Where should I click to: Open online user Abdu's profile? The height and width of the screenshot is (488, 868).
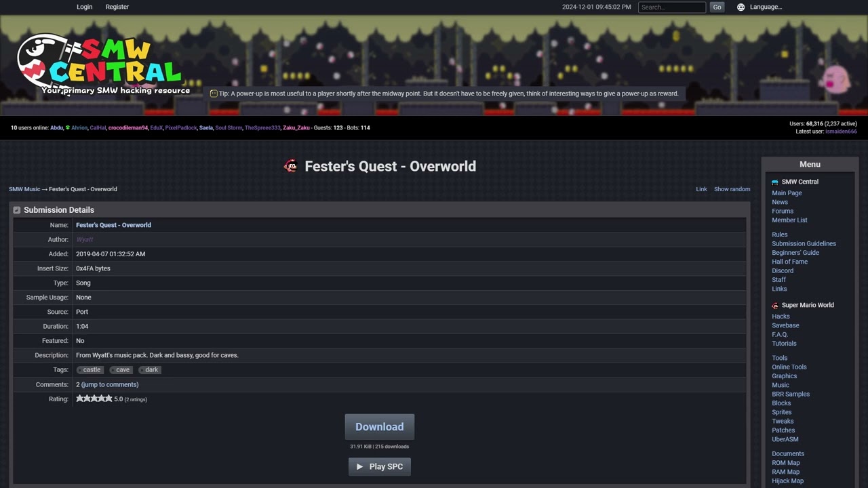pos(56,127)
